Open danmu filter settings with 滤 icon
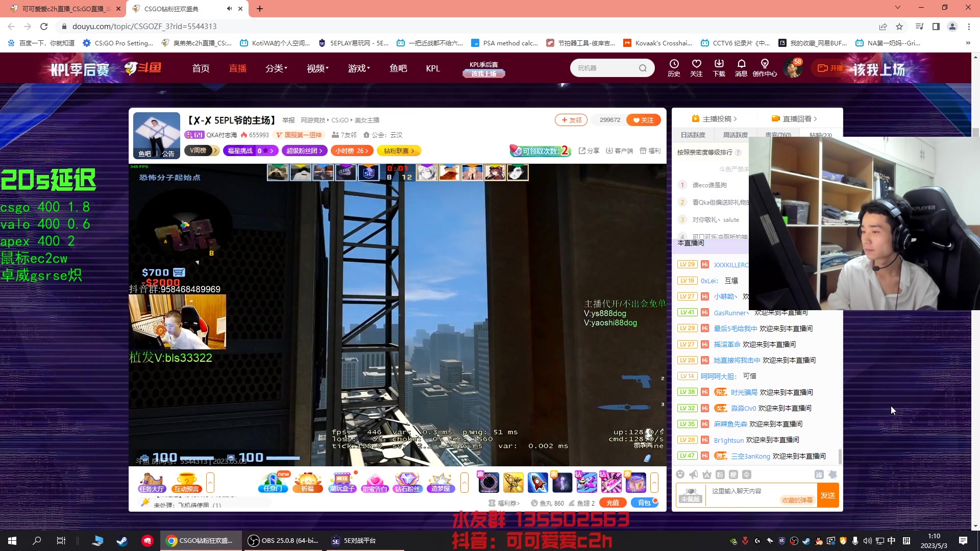 coord(820,474)
